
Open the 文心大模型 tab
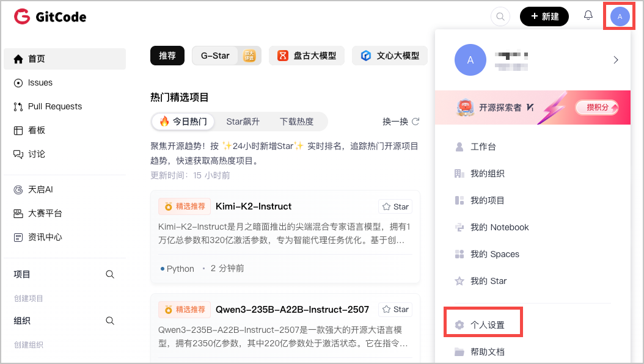(x=390, y=56)
